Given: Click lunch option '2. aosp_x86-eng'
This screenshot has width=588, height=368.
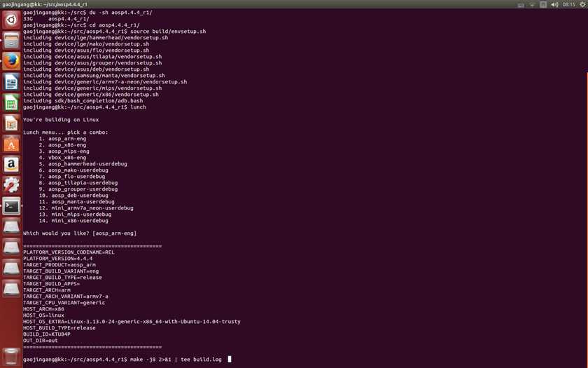Looking at the screenshot, I should click(x=62, y=145).
